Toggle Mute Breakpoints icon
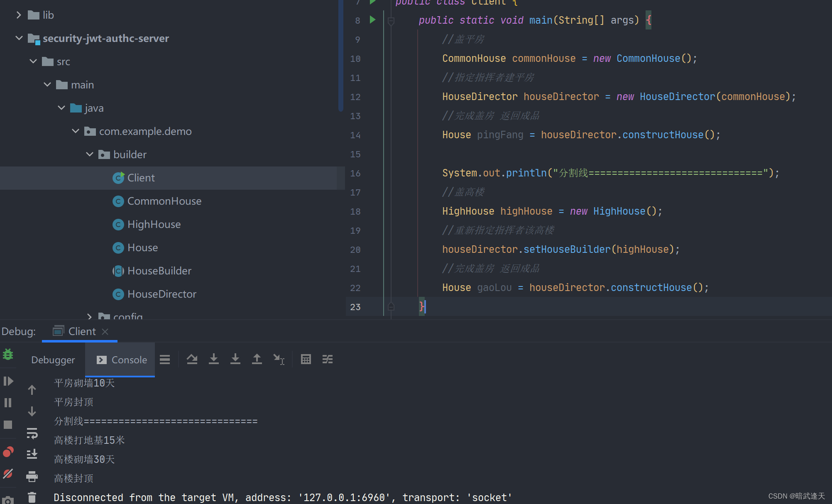 coord(8,474)
